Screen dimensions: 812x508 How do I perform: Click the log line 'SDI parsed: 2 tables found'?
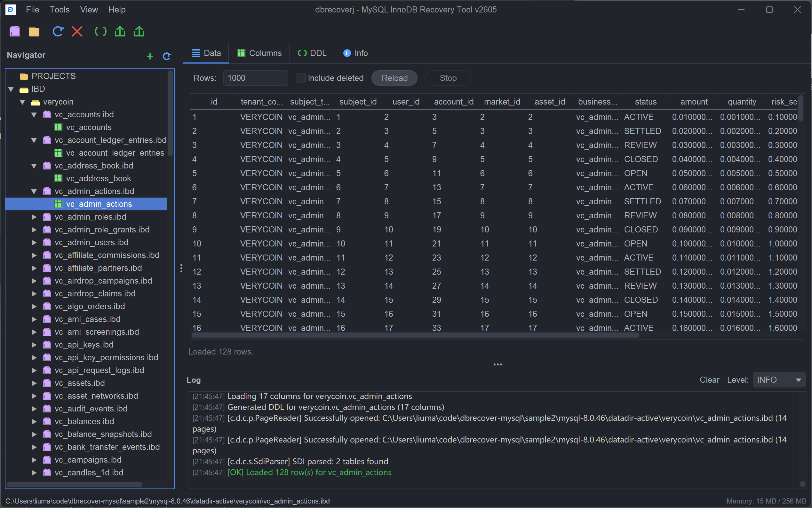pyautogui.click(x=308, y=461)
